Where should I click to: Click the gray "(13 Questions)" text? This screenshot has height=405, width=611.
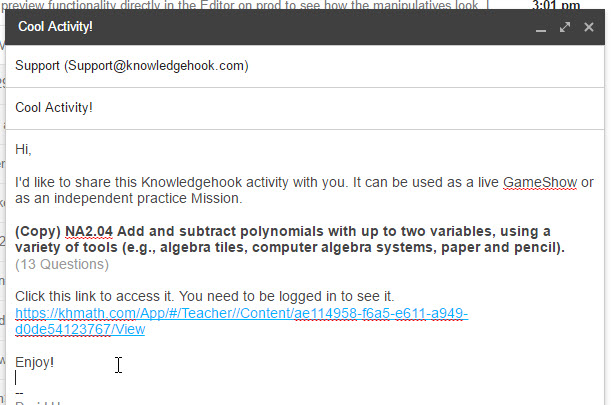(x=62, y=264)
